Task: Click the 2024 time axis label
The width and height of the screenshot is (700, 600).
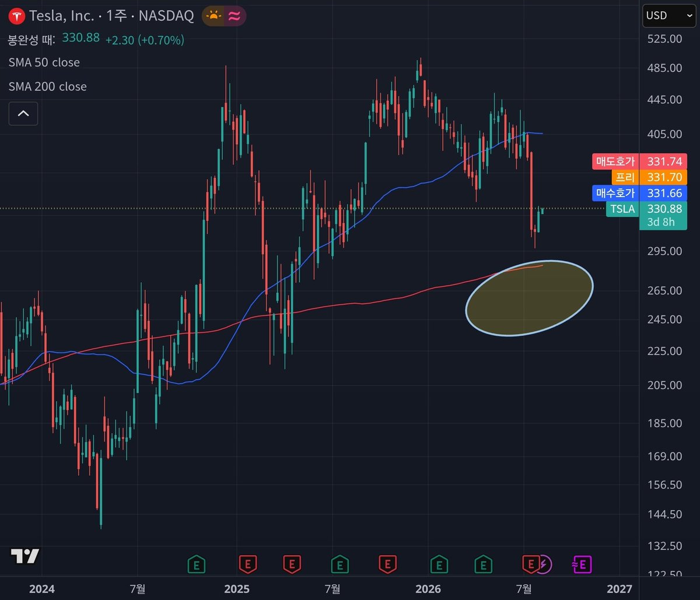Action: [42, 589]
